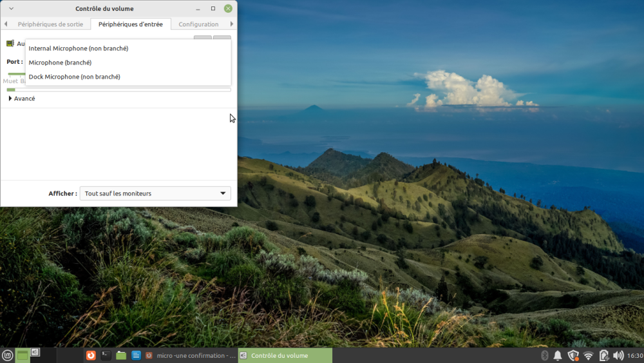
Task: Select Internal Microphone (non branché) port
Action: tap(79, 48)
